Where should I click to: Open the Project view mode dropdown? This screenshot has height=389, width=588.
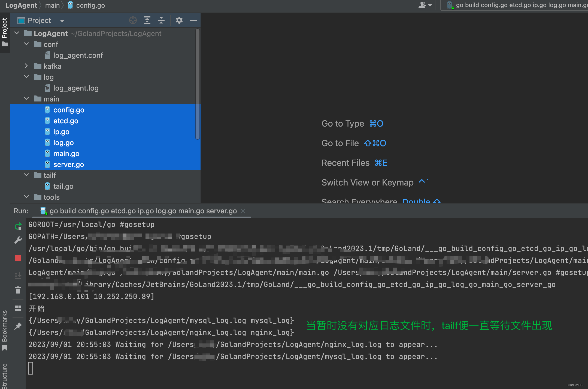(x=62, y=20)
